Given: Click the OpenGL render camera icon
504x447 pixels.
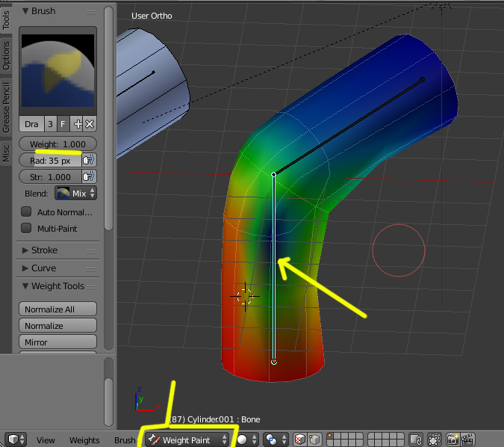Looking at the screenshot, I should coord(452,440).
